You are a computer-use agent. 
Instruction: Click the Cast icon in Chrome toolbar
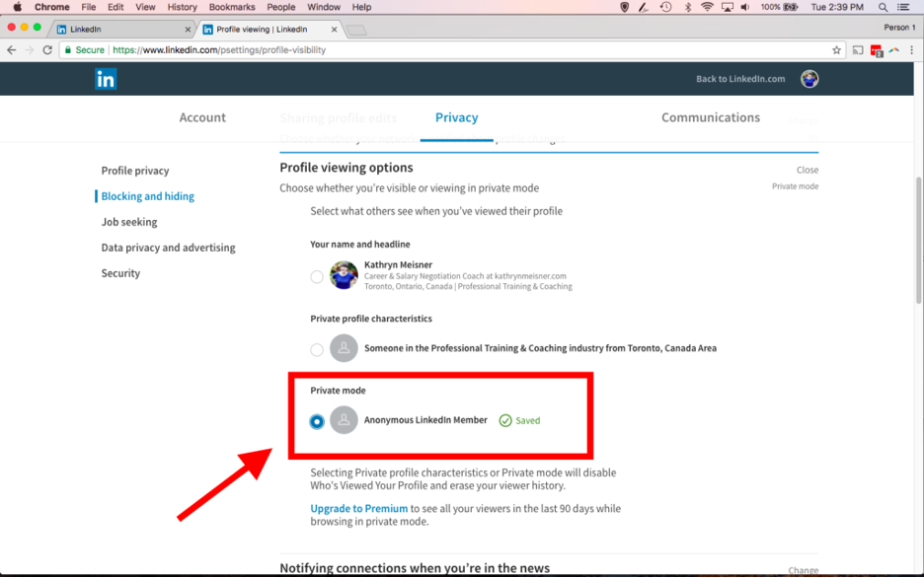[x=858, y=50]
